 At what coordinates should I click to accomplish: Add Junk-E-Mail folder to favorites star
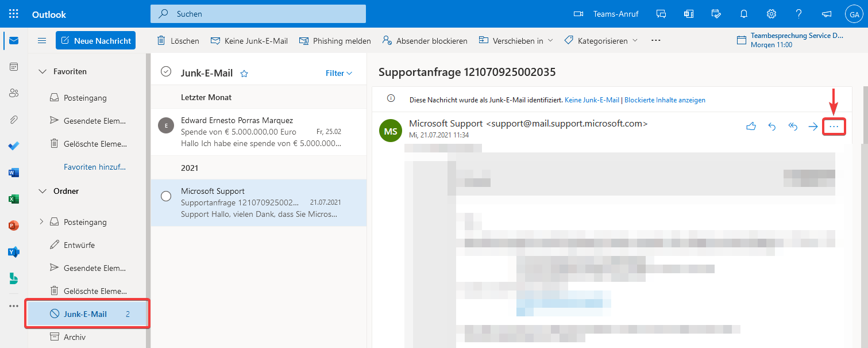coord(244,73)
